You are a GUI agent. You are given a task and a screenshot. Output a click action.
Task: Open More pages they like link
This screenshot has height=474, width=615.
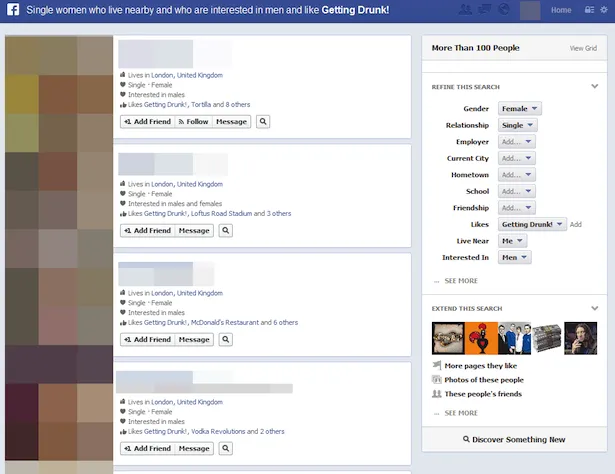(480, 366)
